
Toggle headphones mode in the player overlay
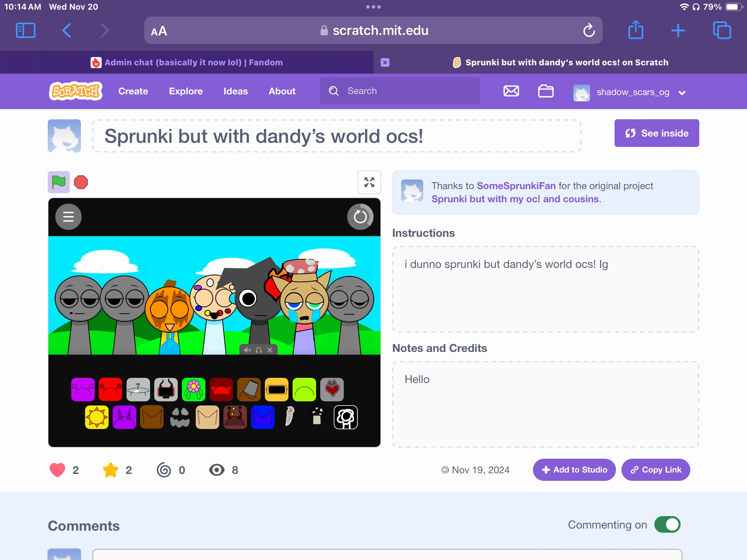pos(258,350)
